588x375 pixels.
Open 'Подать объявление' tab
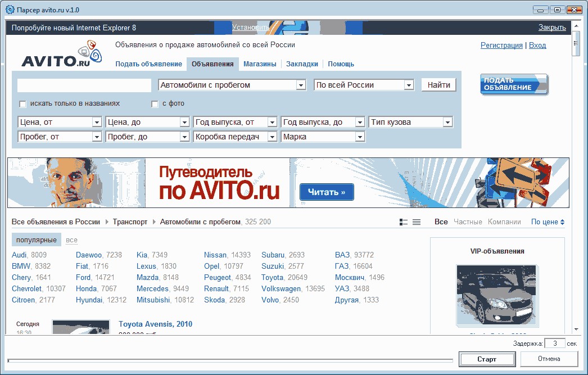[148, 64]
